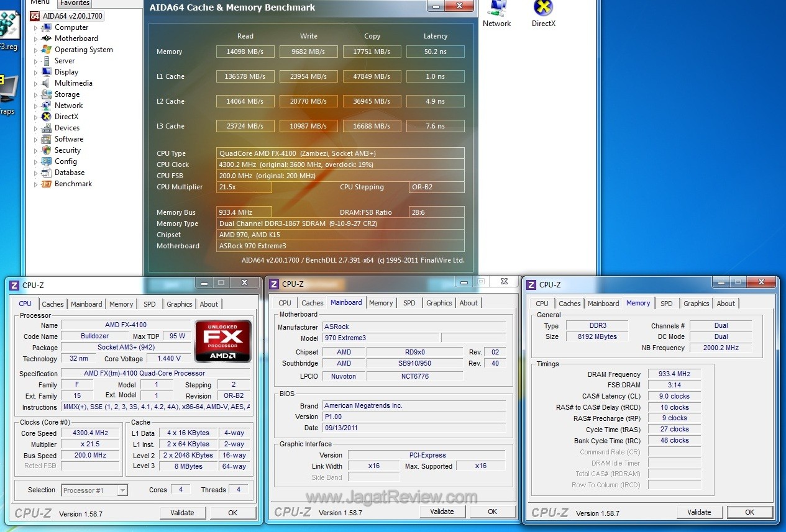Screen dimensions: 786x532
Task: Click the Motherboard icon in AIDA64 tree
Action: tap(46, 38)
